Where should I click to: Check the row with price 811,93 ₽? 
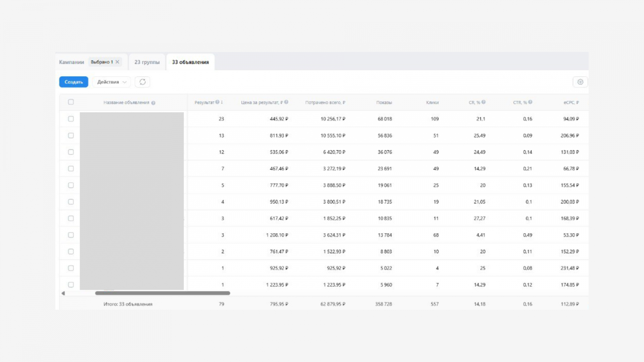[x=71, y=136]
